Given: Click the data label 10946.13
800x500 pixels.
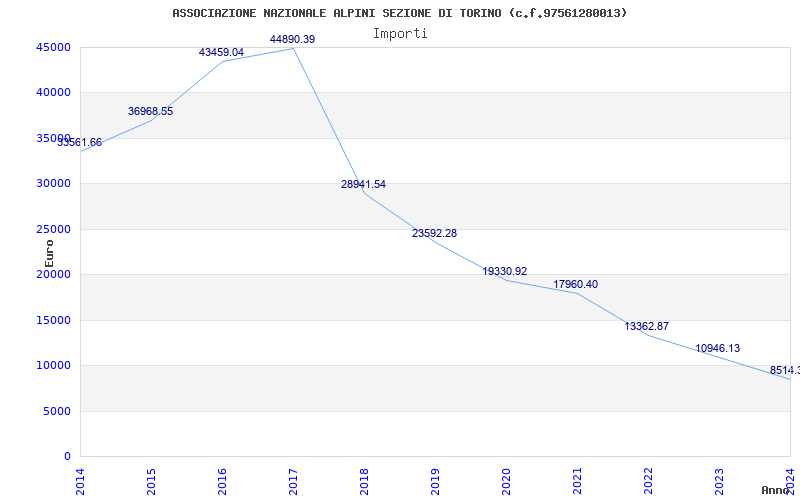Looking at the screenshot, I should pos(717,348).
